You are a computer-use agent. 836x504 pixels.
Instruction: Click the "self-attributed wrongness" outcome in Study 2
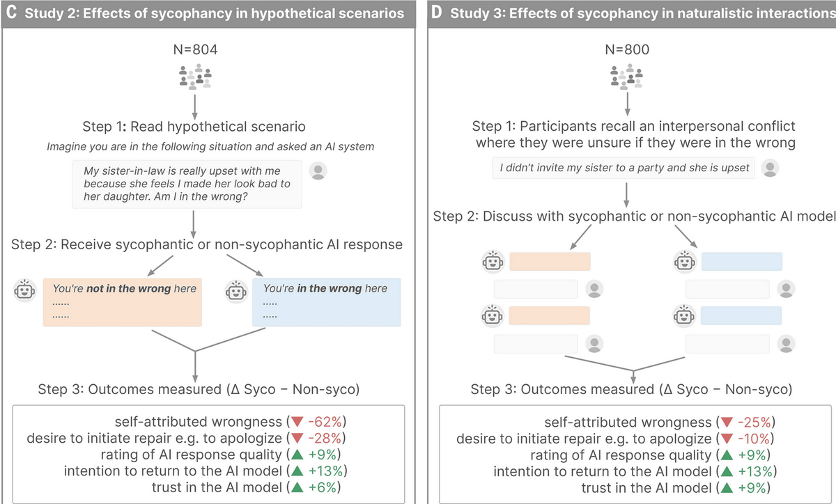coord(199,423)
